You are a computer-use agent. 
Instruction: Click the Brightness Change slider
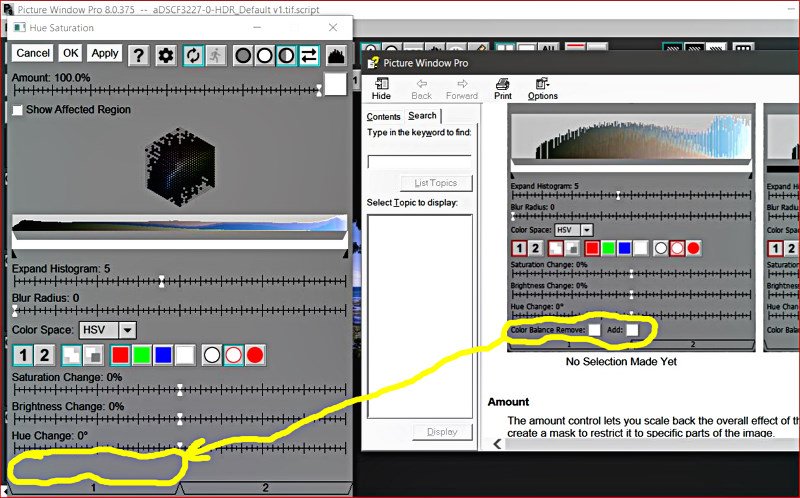click(180, 419)
